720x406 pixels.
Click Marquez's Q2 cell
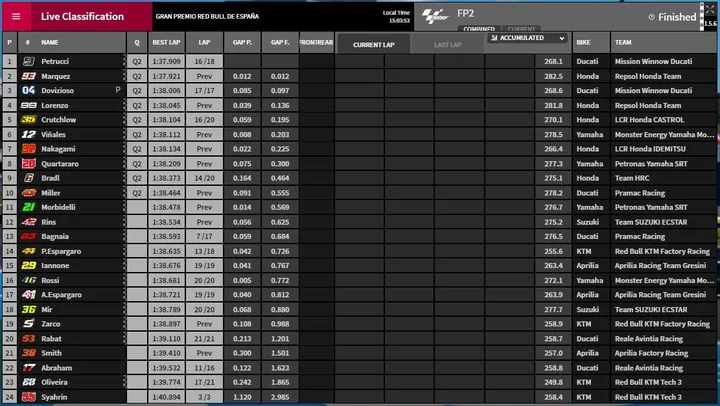tap(137, 76)
